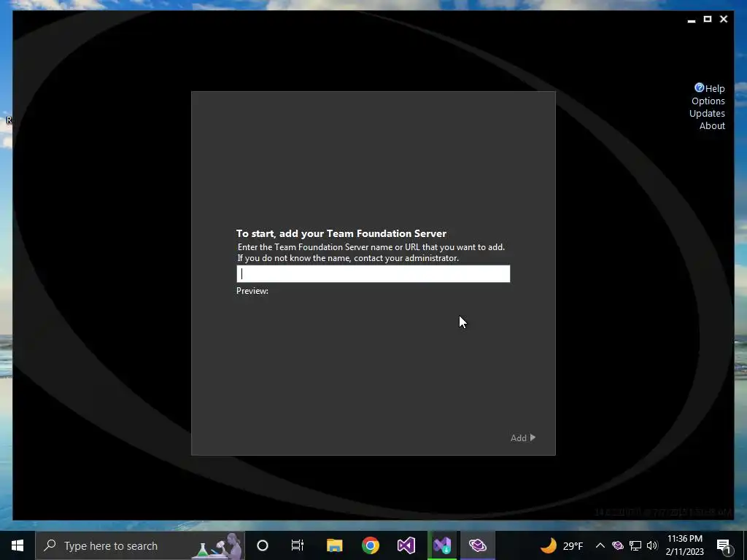Launch Google Chrome from the taskbar
Screen dimensions: 747x560
(370, 545)
